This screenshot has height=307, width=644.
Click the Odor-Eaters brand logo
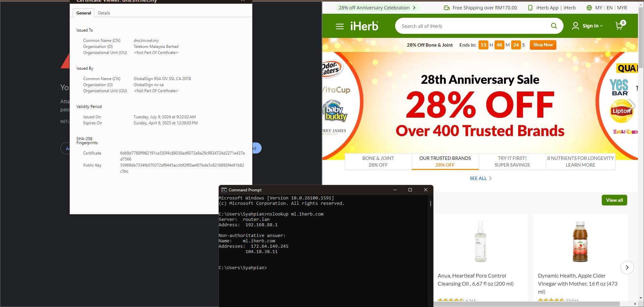click(x=332, y=69)
